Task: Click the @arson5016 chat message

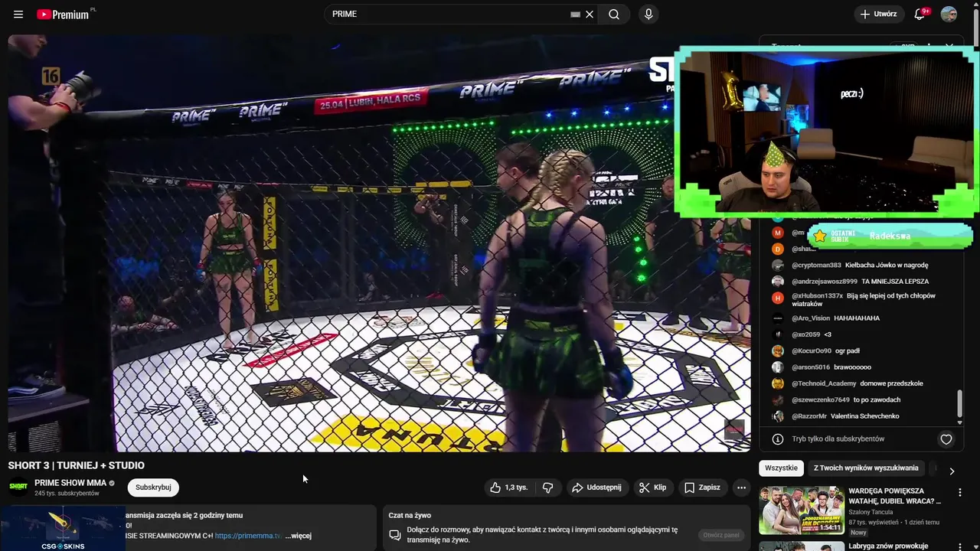Action: 852,367
